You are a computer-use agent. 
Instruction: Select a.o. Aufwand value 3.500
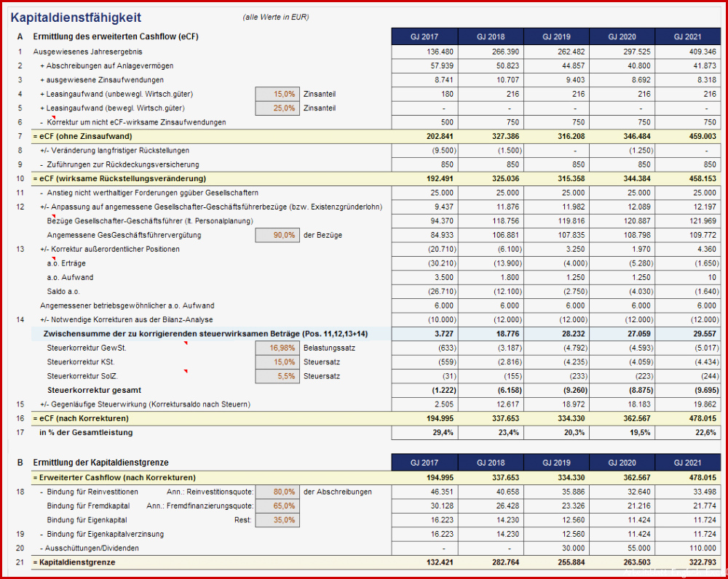tap(424, 277)
